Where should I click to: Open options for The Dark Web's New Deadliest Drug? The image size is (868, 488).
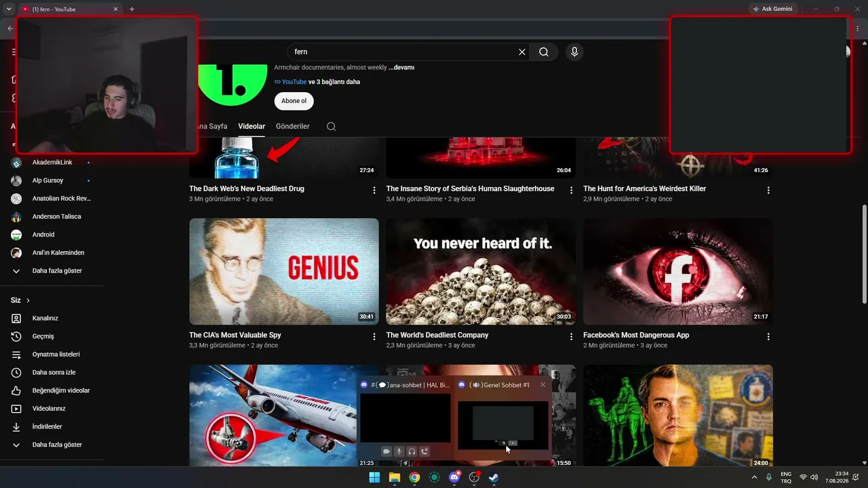click(374, 190)
